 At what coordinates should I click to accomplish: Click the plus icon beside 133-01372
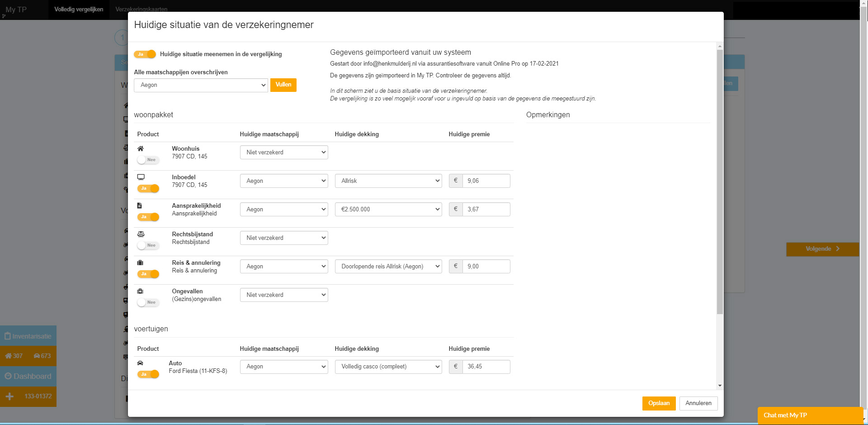[9, 396]
